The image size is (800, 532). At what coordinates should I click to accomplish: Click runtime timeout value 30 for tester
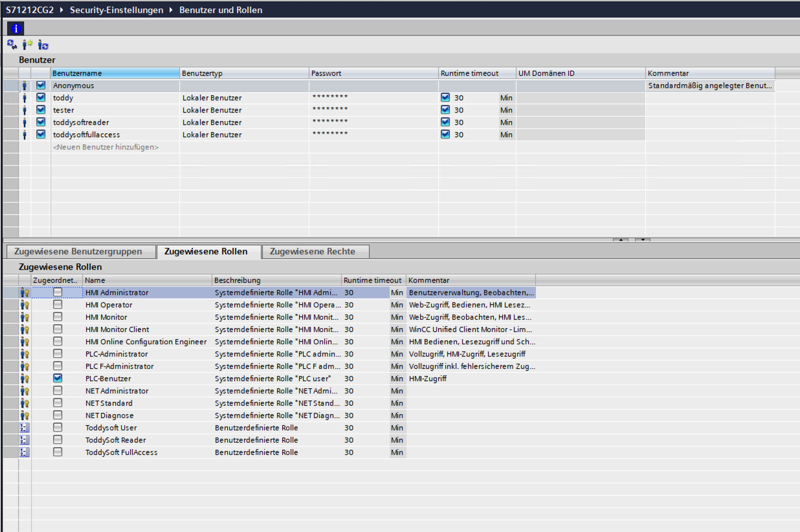click(459, 110)
